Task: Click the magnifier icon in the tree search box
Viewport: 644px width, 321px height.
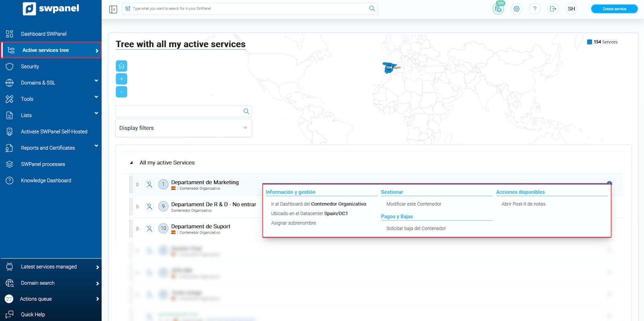Action: (x=246, y=112)
